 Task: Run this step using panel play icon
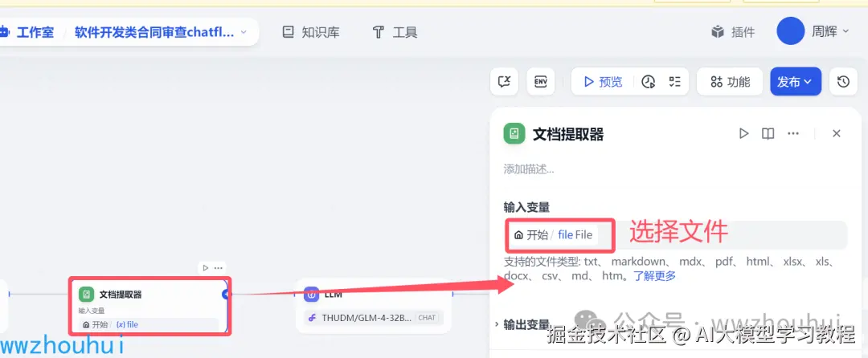coord(743,134)
